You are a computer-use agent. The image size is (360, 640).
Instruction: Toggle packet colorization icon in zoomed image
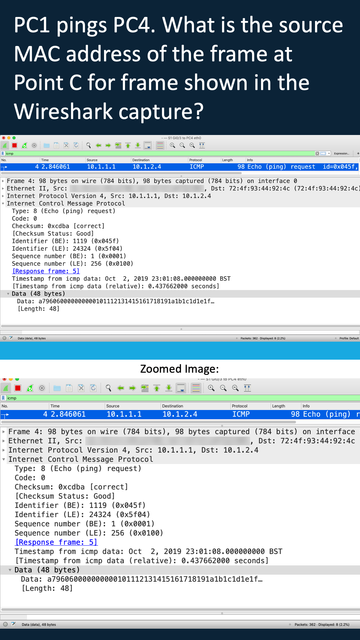tap(196, 388)
